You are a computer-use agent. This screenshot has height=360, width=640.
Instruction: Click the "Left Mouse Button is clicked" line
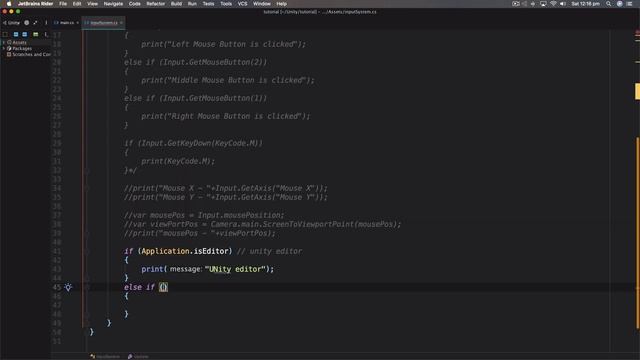(x=223, y=44)
